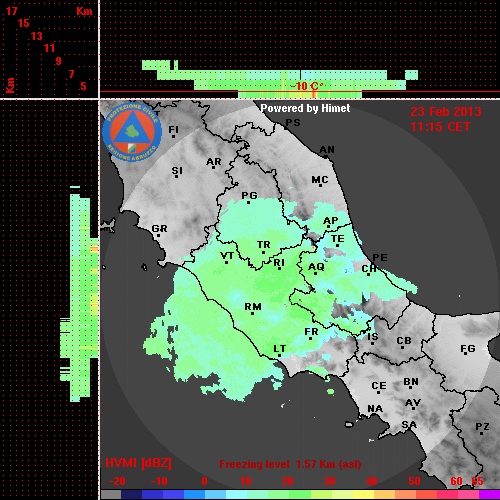
Task: Click the TE city label on map
Action: (x=338, y=239)
